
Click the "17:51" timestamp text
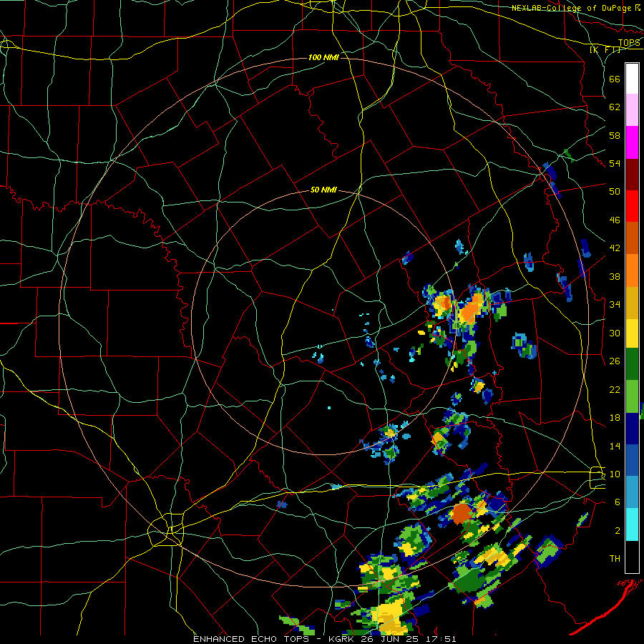click(441, 639)
